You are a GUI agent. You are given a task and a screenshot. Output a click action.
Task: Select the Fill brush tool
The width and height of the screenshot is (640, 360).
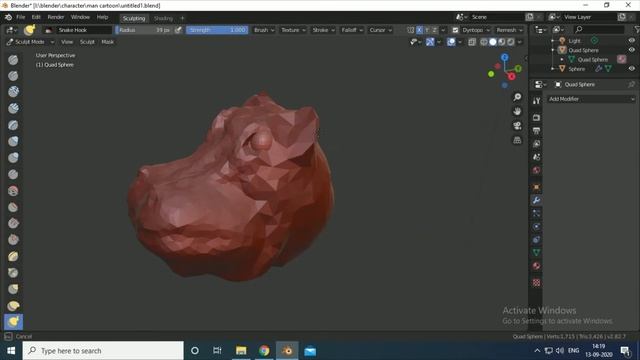pos(13,223)
